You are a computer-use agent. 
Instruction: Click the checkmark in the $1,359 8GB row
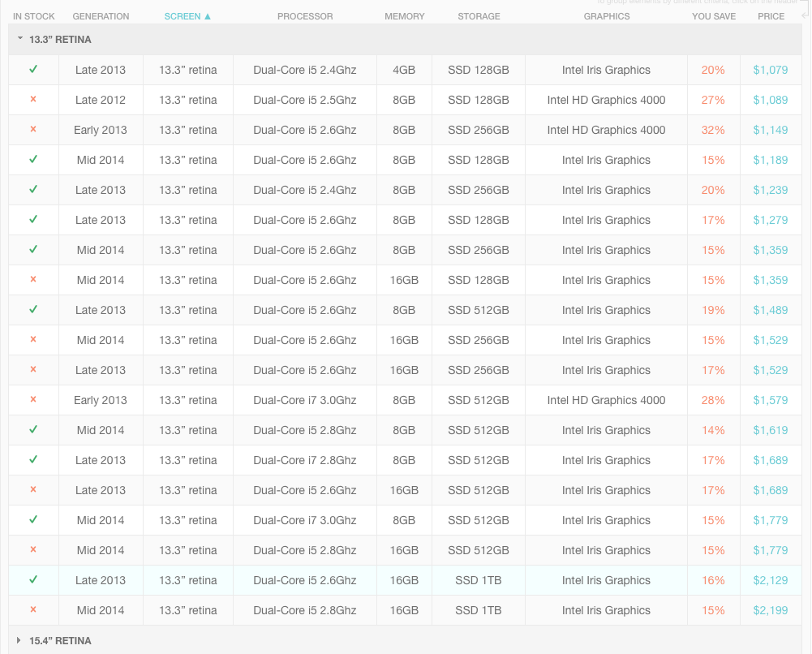(33, 250)
